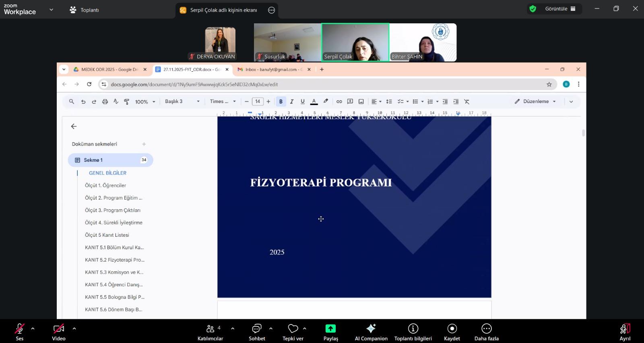Click the text color button
The height and width of the screenshot is (343, 644).
click(314, 101)
